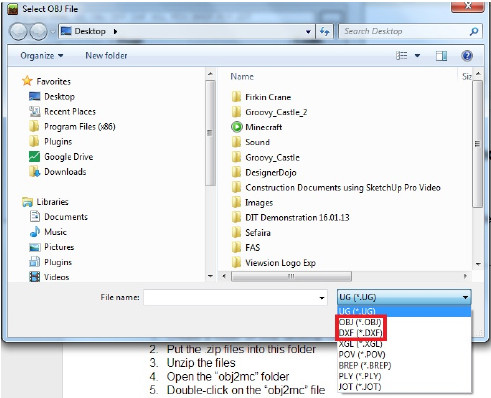The width and height of the screenshot is (491, 398).
Task: Choose XGL (*.XGL) from file type list
Action: click(x=360, y=344)
